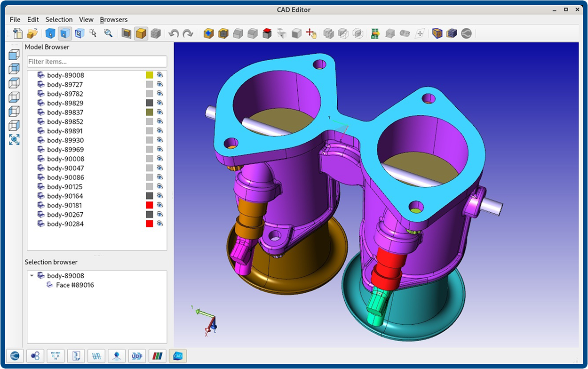The width and height of the screenshot is (588, 369).
Task: Click the Undo arrow icon
Action: [172, 33]
